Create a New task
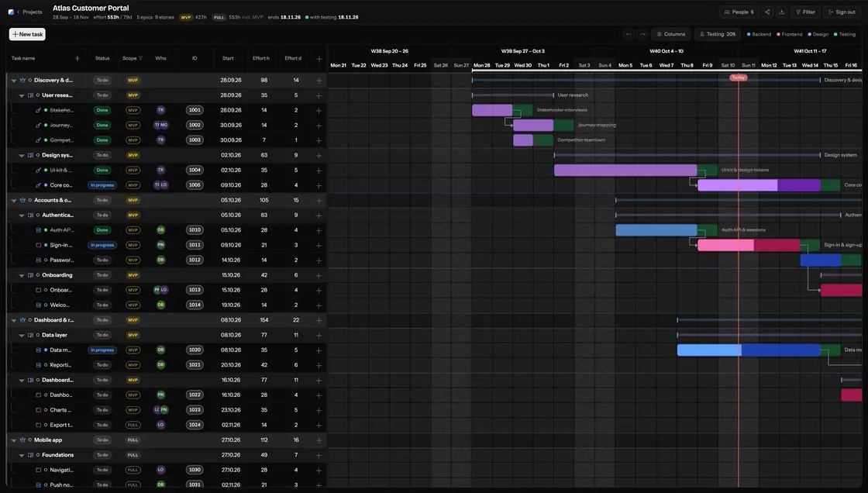This screenshot has height=493, width=868. [x=27, y=34]
